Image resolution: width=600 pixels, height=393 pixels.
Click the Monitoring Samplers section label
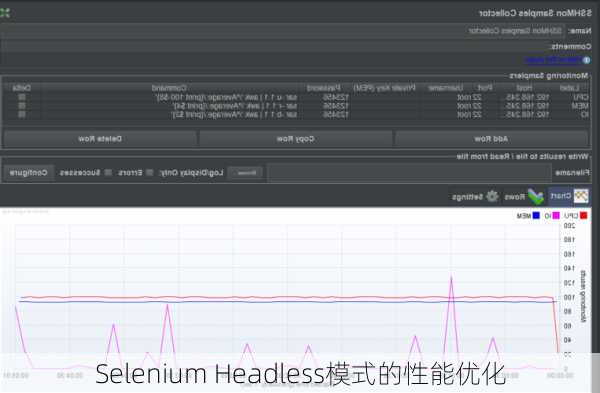pyautogui.click(x=548, y=76)
